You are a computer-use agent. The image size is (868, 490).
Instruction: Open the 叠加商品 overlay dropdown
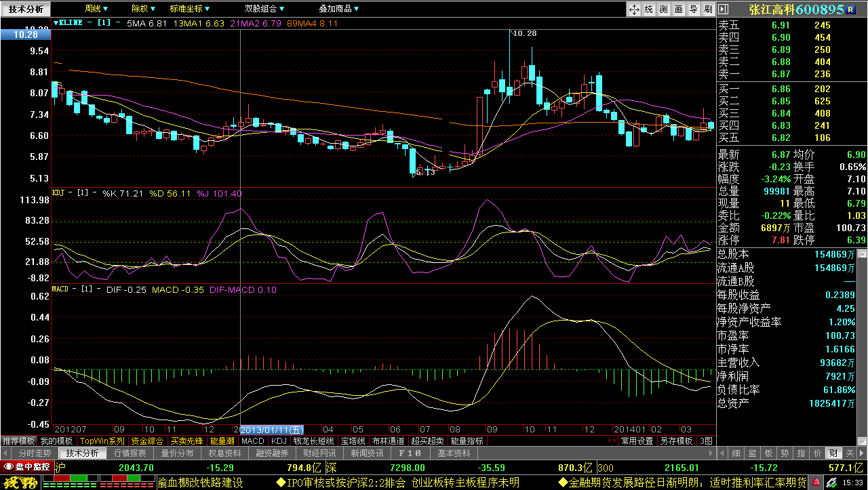(x=339, y=9)
